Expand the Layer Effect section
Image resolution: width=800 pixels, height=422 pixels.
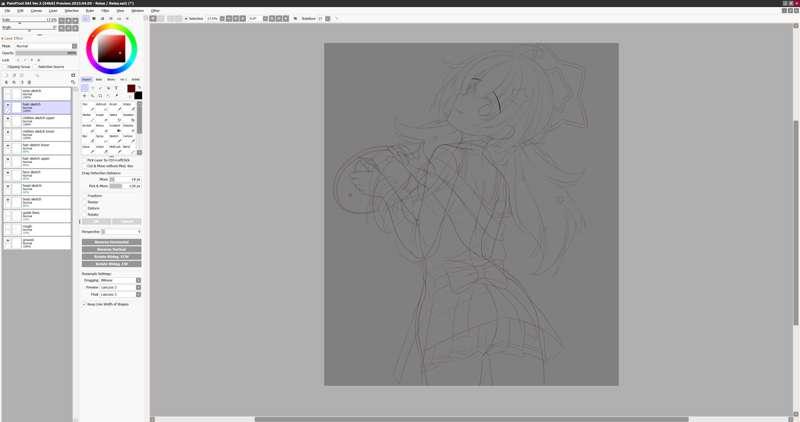(12, 38)
